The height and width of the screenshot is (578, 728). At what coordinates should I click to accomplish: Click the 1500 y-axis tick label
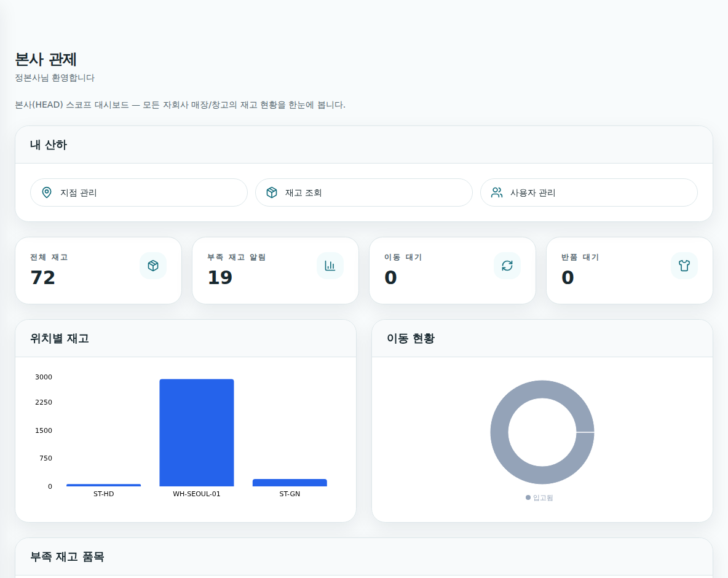44,430
